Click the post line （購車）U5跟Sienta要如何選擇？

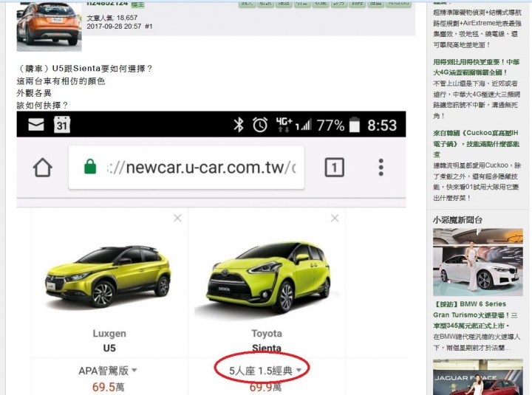coord(84,69)
